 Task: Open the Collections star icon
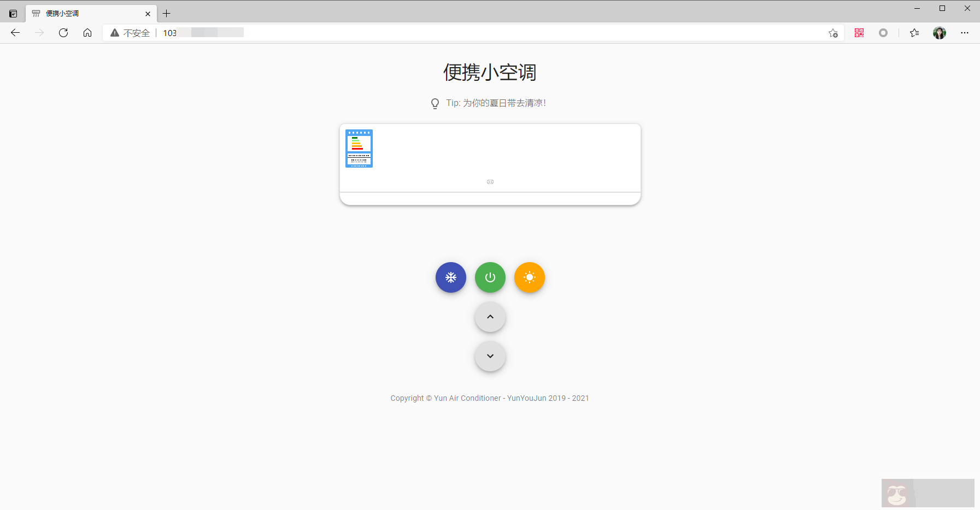914,33
